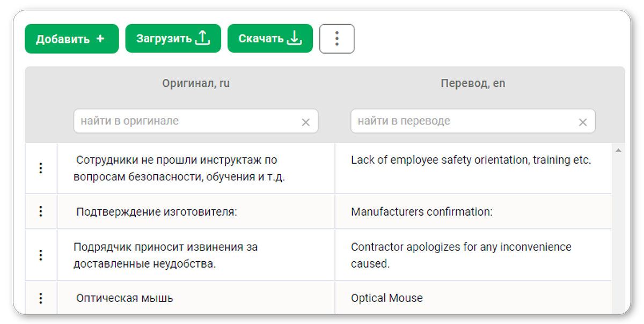Open the three-dot toolbar menu

pyautogui.click(x=337, y=39)
